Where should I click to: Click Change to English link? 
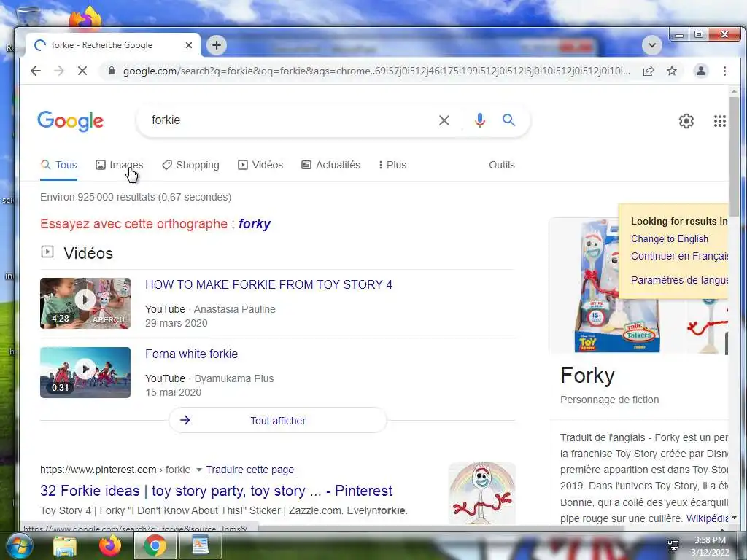670,238
